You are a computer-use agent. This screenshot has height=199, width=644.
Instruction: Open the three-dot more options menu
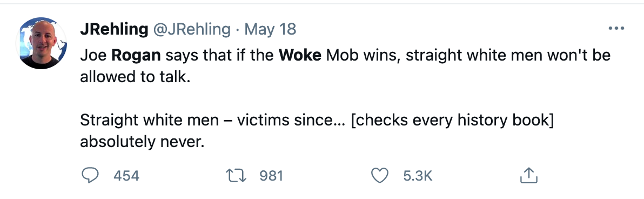click(616, 29)
